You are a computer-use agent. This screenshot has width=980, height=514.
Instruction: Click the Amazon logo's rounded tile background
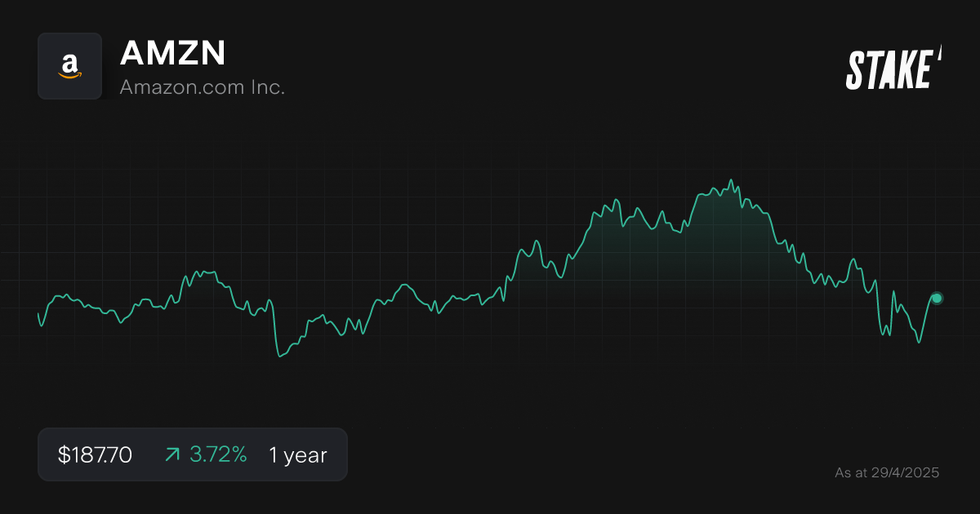click(70, 66)
